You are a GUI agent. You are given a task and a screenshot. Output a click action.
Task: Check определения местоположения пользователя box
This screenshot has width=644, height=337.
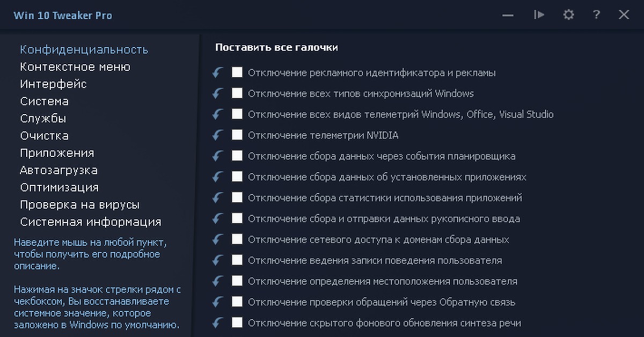(237, 281)
